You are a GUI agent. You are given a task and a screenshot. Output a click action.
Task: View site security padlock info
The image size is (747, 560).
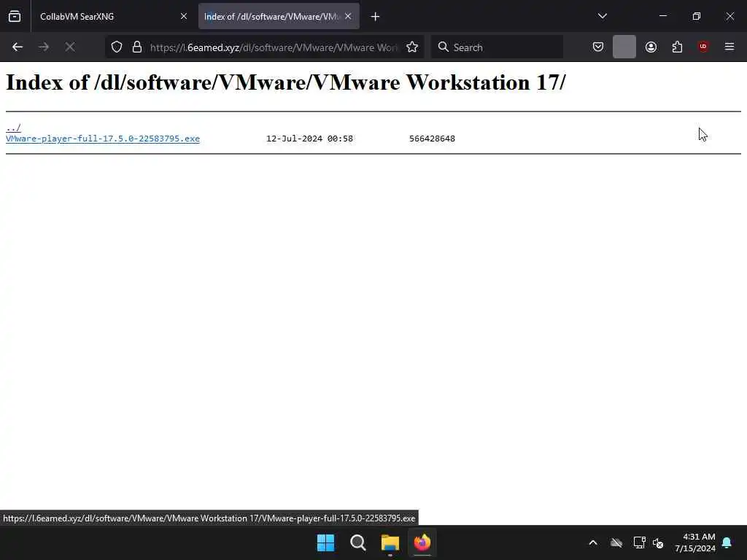[137, 47]
